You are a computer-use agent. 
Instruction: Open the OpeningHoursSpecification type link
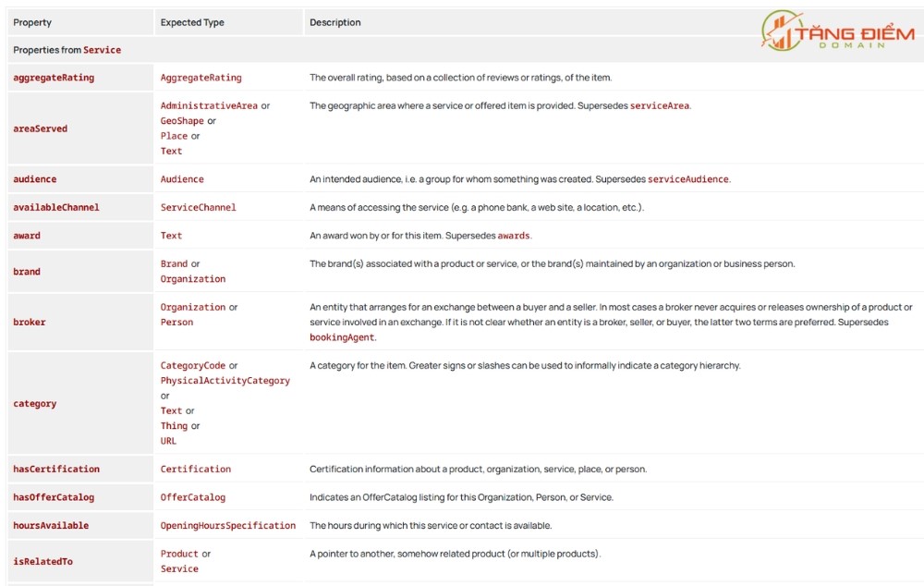pos(228,526)
